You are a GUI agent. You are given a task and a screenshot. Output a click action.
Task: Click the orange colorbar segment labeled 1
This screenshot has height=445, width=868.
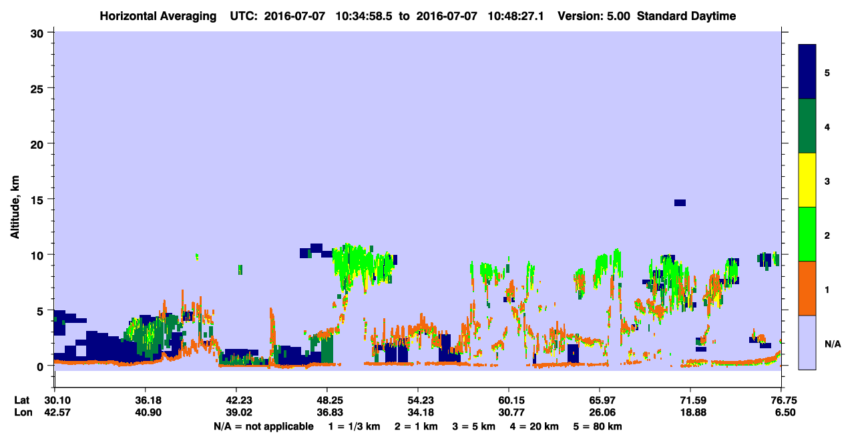pyautogui.click(x=807, y=288)
